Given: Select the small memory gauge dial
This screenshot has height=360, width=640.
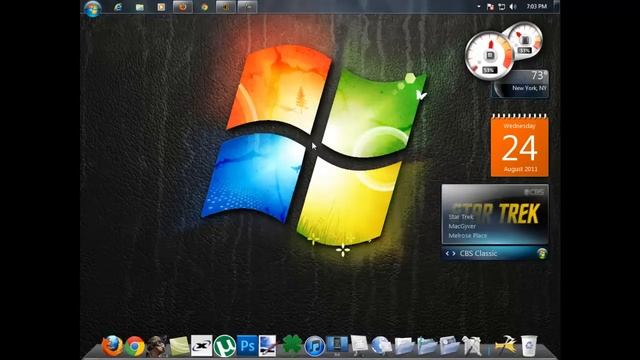Looking at the screenshot, I should pos(524,41).
